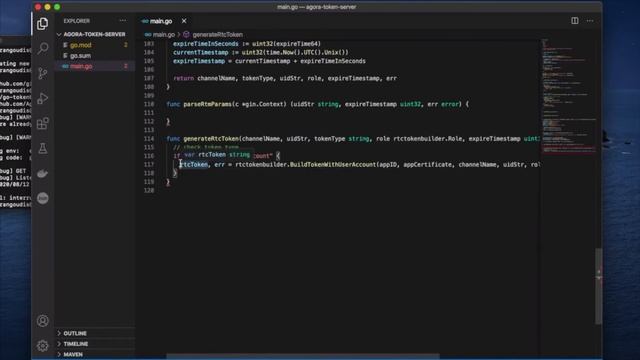Open the Docker whale icon
This screenshot has width=640, height=360.
pos(42,173)
